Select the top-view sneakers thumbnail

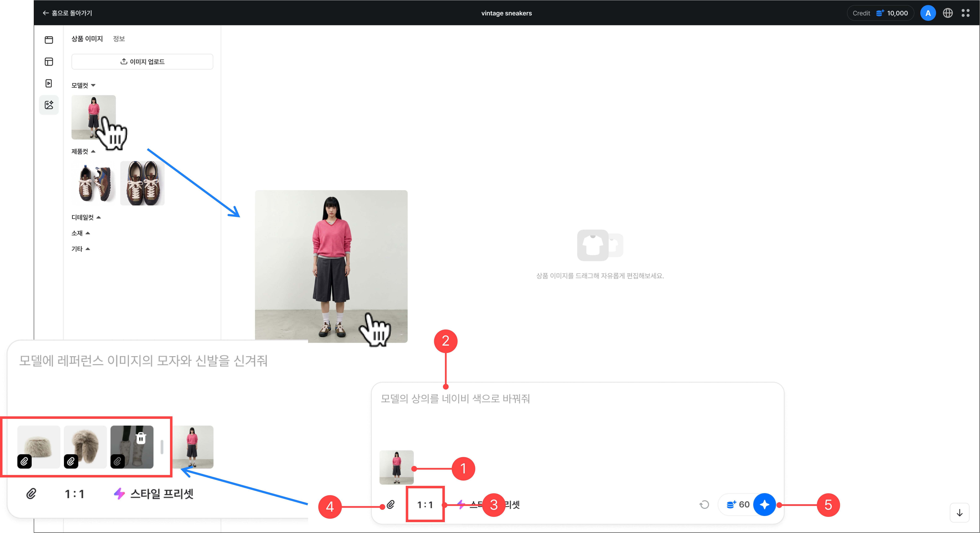coord(142,183)
